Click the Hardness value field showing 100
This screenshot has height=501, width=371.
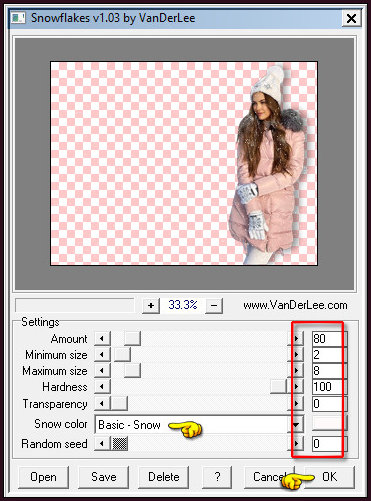[x=329, y=387]
